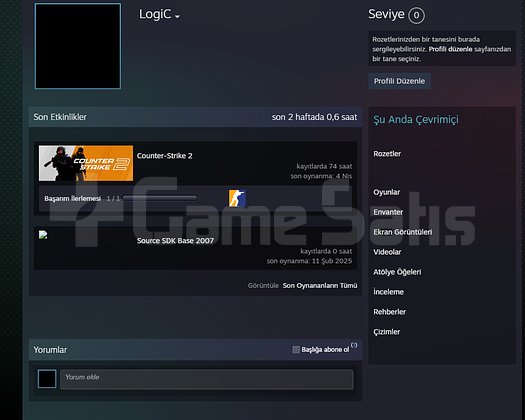The height and width of the screenshot is (420, 525).
Task: Tick the Başlığa abone ol checkbox
Action: click(x=296, y=350)
